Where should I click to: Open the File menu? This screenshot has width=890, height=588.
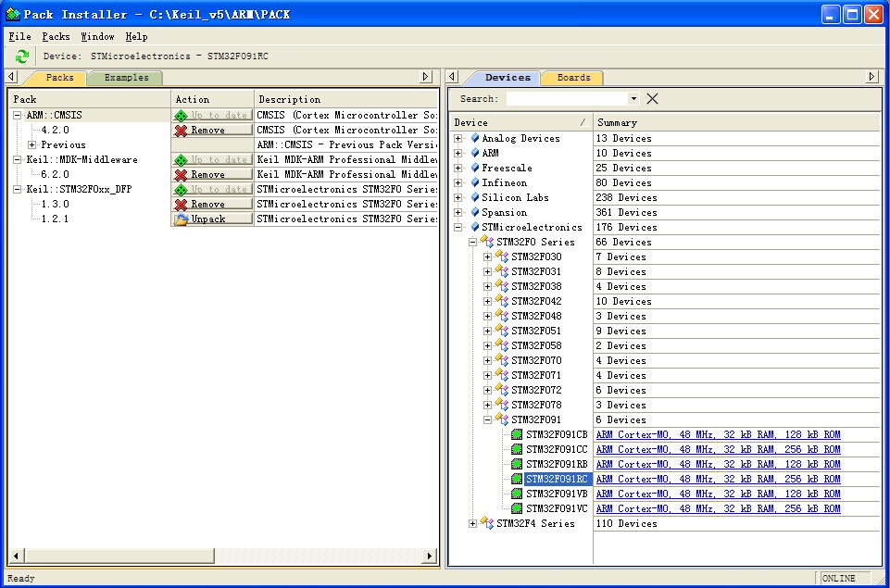(x=19, y=36)
